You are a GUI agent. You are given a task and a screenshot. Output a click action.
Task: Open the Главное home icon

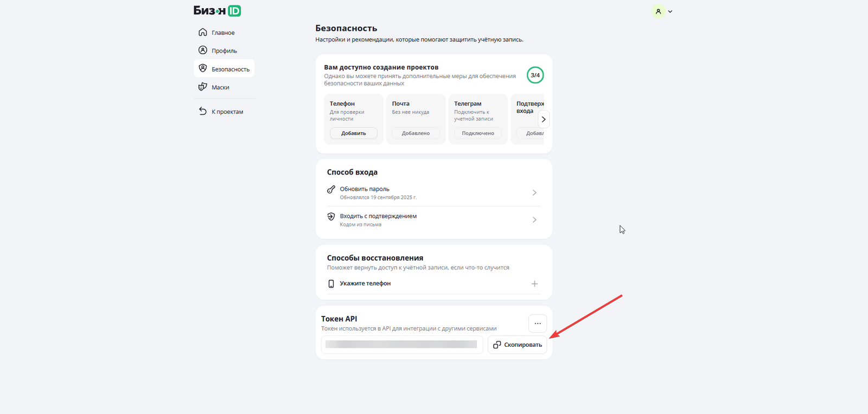203,33
